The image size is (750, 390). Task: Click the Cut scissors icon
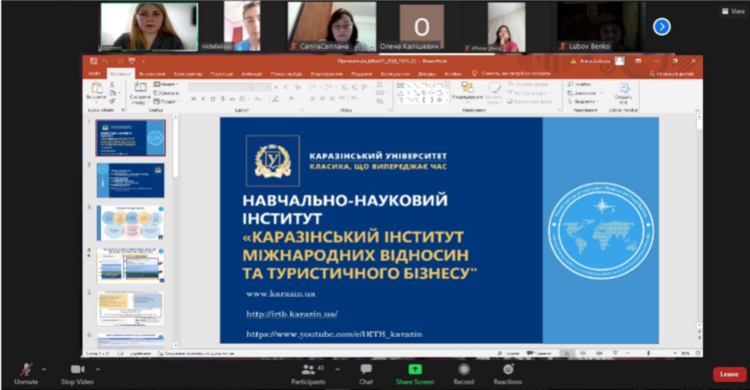point(112,84)
